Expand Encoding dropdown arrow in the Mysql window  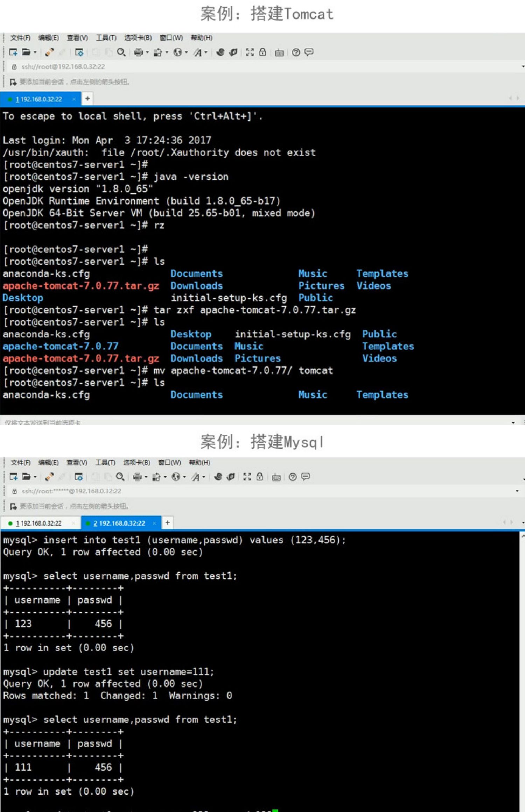(184, 477)
